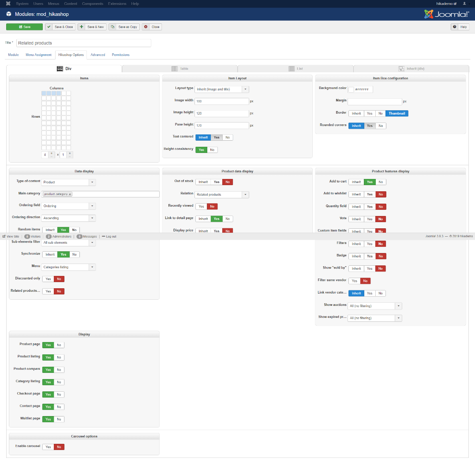Open the Extensions menu
475x476 pixels.
click(116, 4)
